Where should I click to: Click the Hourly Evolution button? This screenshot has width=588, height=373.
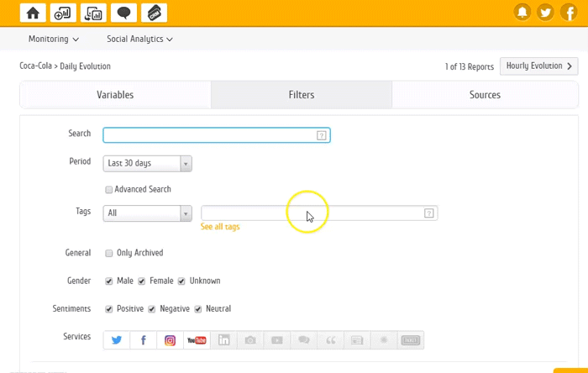[x=538, y=66]
